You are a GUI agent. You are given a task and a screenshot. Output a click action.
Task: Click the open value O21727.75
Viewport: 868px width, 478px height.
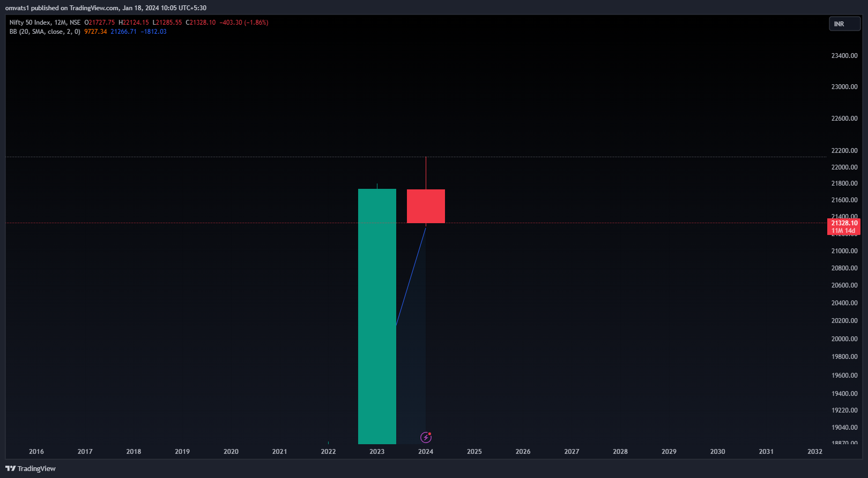tap(100, 23)
